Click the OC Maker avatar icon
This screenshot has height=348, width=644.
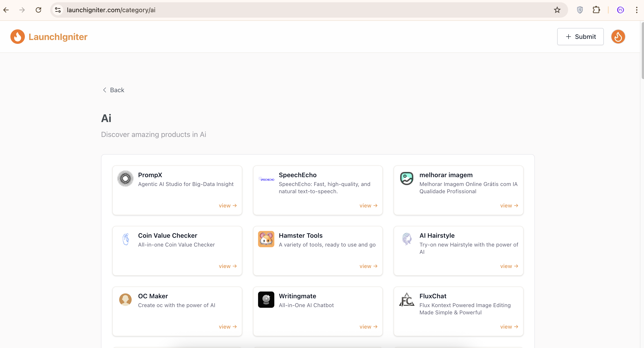[125, 299]
